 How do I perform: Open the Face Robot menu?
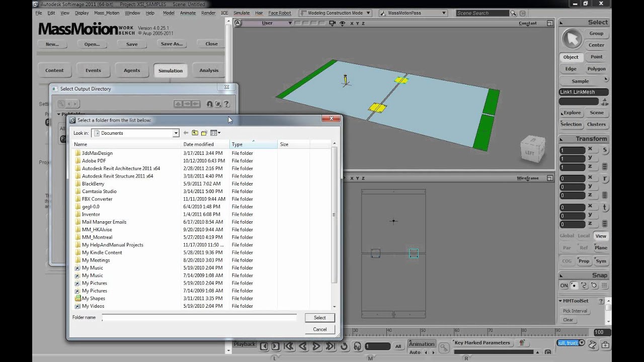[280, 13]
